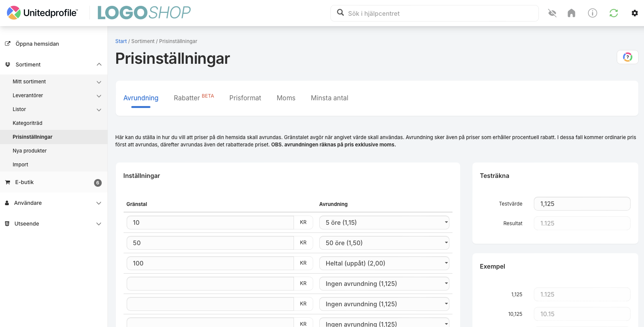Click the Testvärde input field
This screenshot has height=327, width=644.
pyautogui.click(x=582, y=204)
